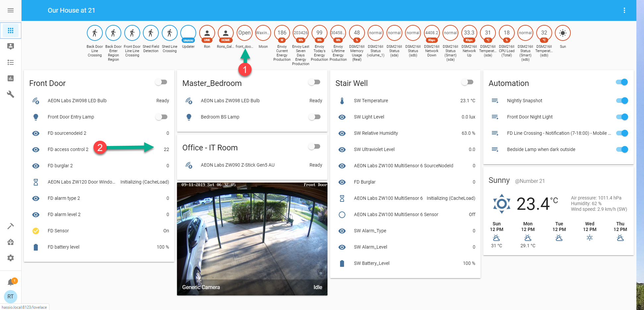Open the Map panel from the sidebar
The height and width of the screenshot is (310, 644).
coord(11,46)
